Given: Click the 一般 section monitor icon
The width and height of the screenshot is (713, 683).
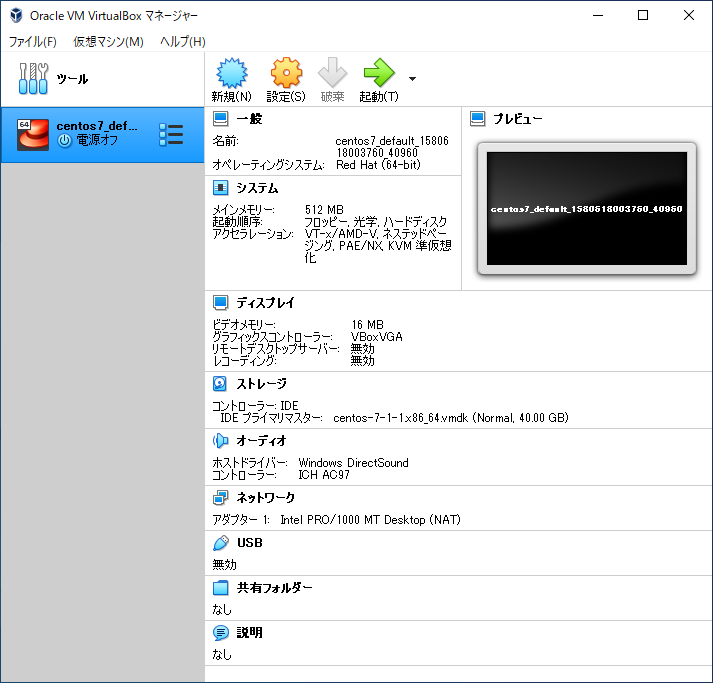Looking at the screenshot, I should pos(221,119).
